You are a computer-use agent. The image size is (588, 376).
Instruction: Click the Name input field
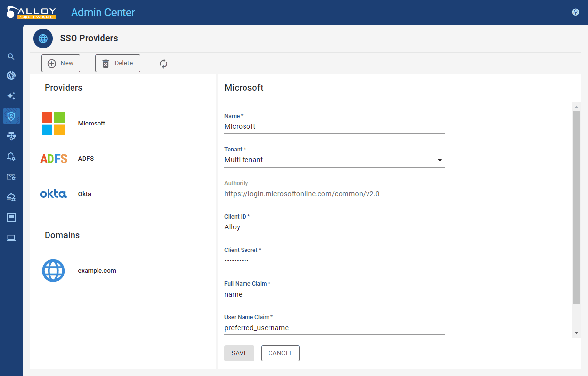335,126
